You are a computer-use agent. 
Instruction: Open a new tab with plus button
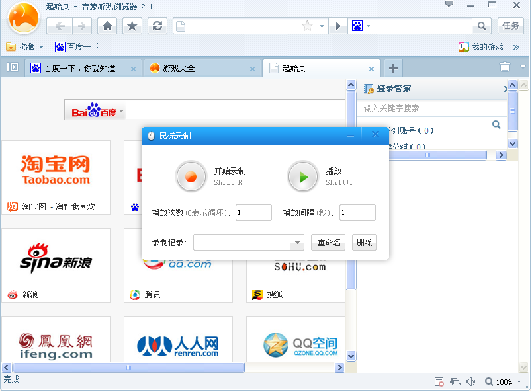click(393, 69)
